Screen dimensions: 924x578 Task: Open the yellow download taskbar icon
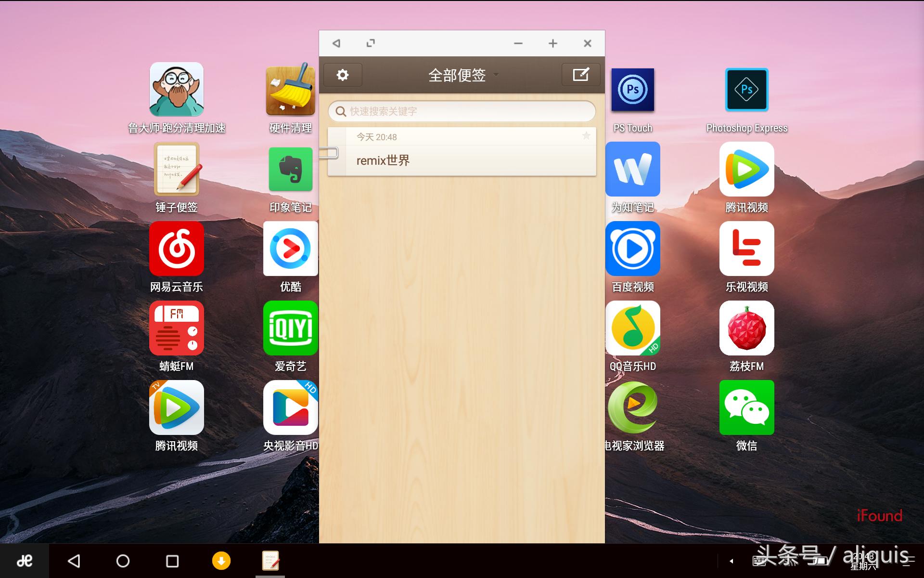click(x=221, y=561)
